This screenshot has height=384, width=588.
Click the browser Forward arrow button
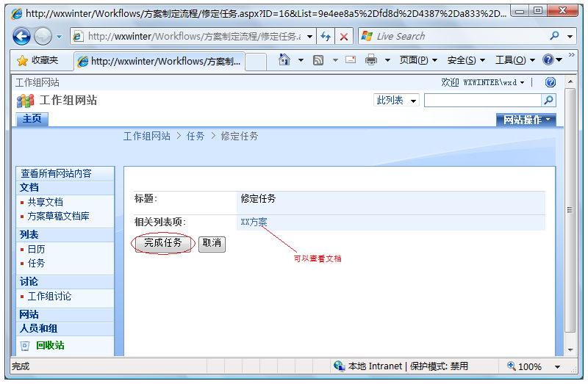pyautogui.click(x=43, y=36)
